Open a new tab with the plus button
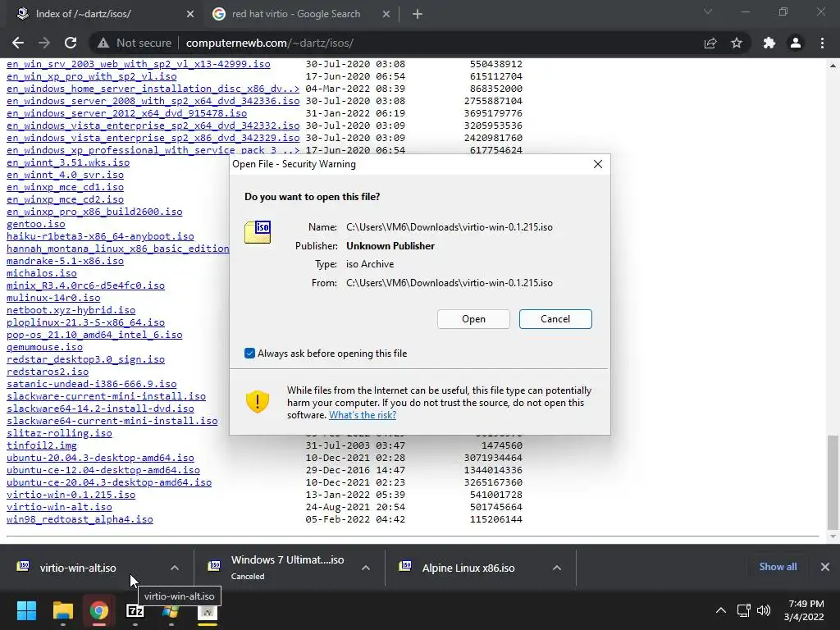The height and width of the screenshot is (630, 840). coord(418,14)
